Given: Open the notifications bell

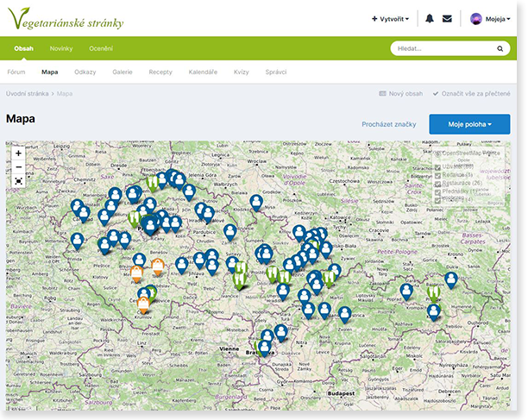Looking at the screenshot, I should (430, 18).
